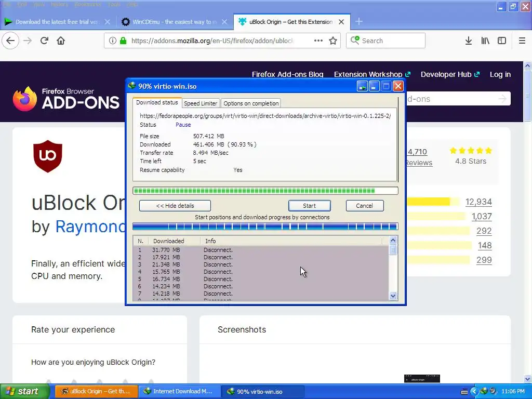532x399 pixels.
Task: Open a new tab with plus button
Action: (359, 22)
